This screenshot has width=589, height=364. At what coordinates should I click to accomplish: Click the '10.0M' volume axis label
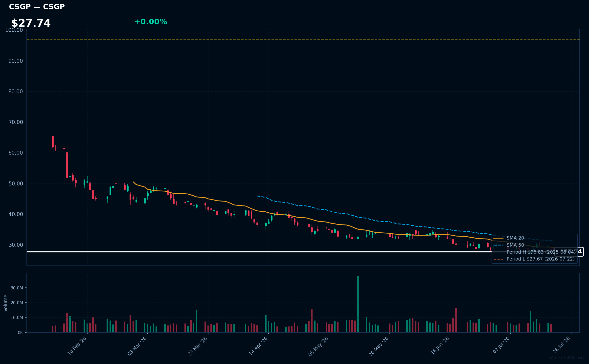[x=17, y=318]
